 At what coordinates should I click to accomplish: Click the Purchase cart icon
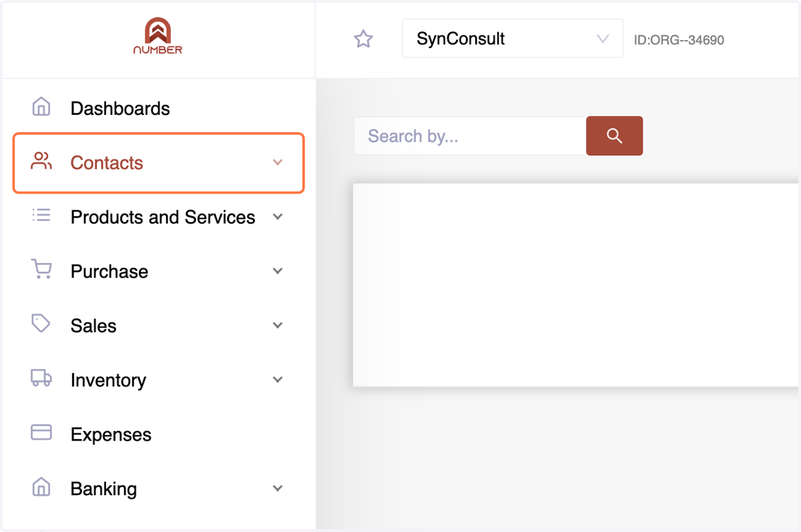tap(41, 270)
